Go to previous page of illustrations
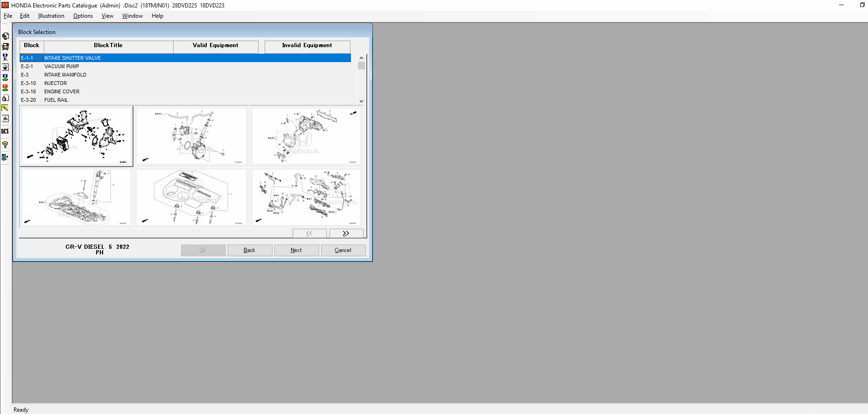 [309, 233]
